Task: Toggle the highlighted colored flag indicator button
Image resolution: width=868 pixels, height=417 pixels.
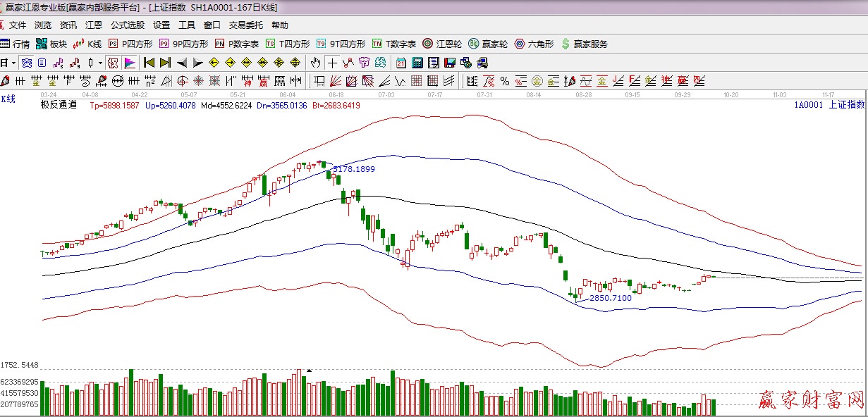Action: 129,63
